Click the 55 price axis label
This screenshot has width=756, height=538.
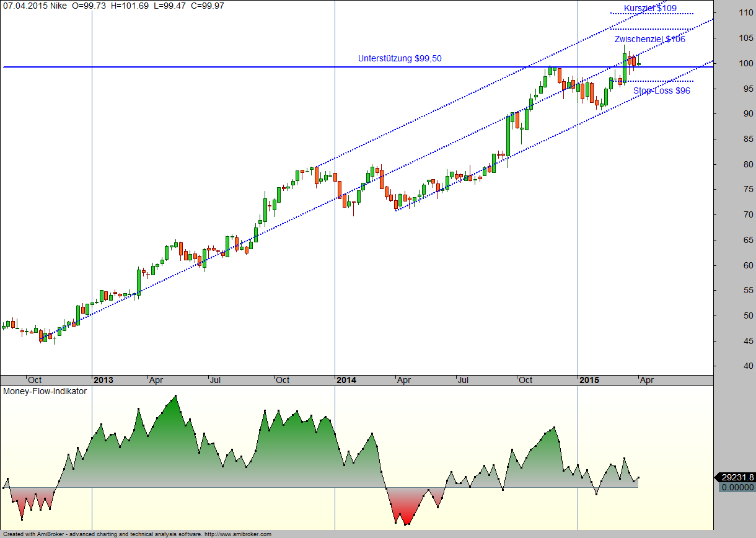click(747, 291)
